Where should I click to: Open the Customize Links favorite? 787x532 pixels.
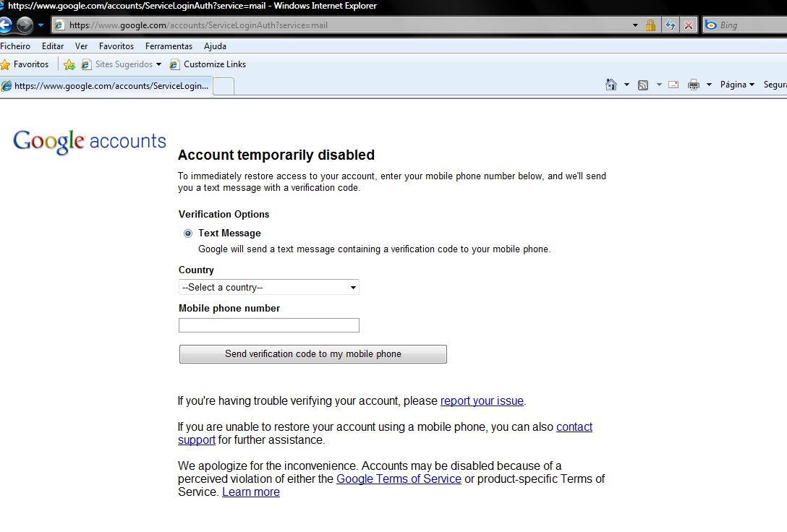pyautogui.click(x=208, y=64)
